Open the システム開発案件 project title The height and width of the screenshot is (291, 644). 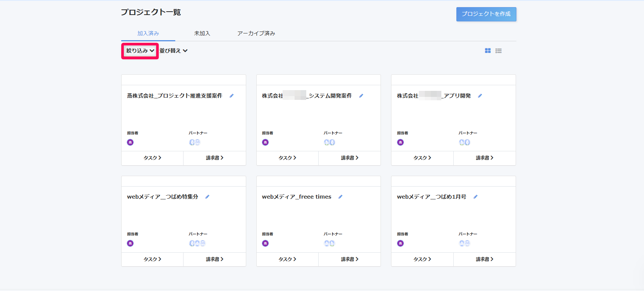point(307,96)
